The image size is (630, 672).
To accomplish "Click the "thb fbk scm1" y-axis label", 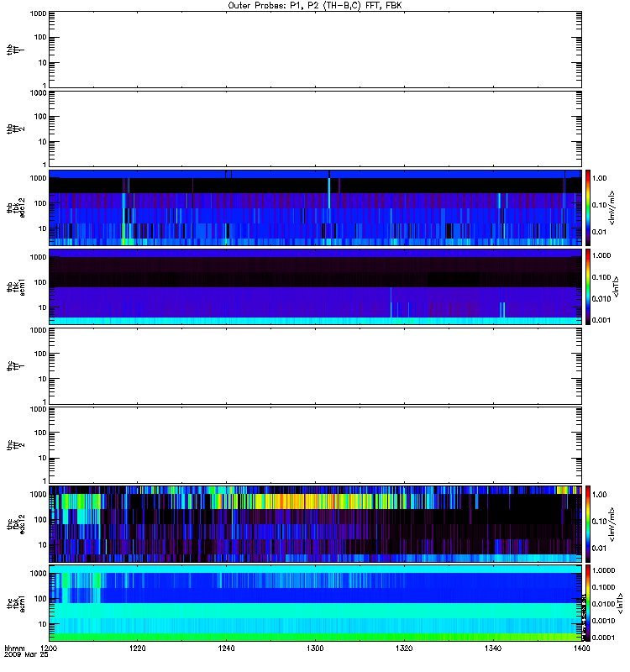I will 15,286.
